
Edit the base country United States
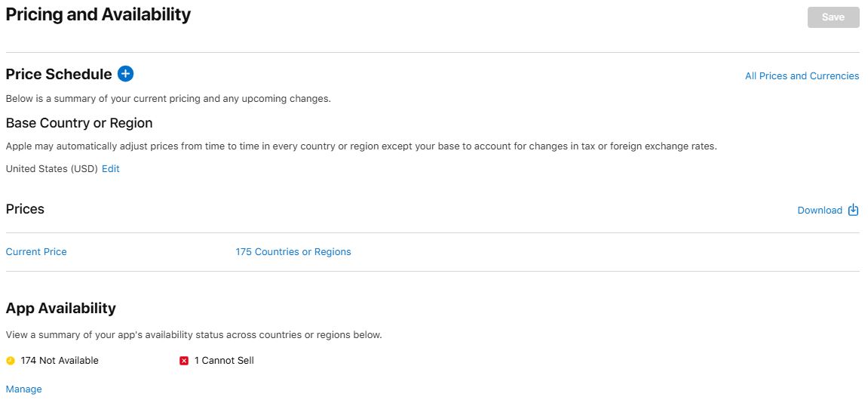coord(111,169)
